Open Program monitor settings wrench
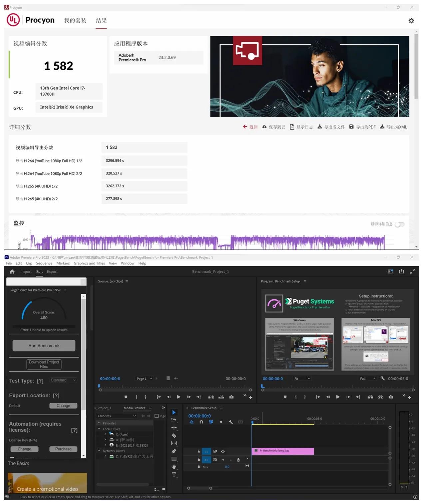The width and height of the screenshot is (423, 504). [383, 378]
